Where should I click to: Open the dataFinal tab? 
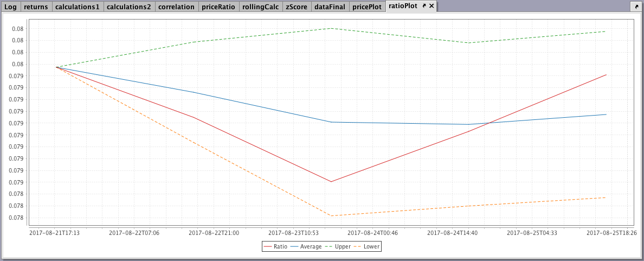tap(330, 7)
